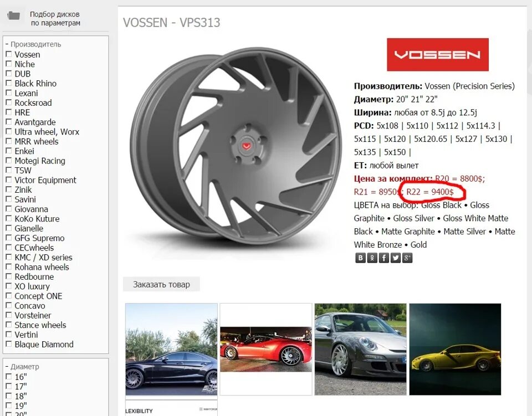Screen dimensions: 532x416
Task: Select Rohana wheels checkbox
Action: point(9,266)
